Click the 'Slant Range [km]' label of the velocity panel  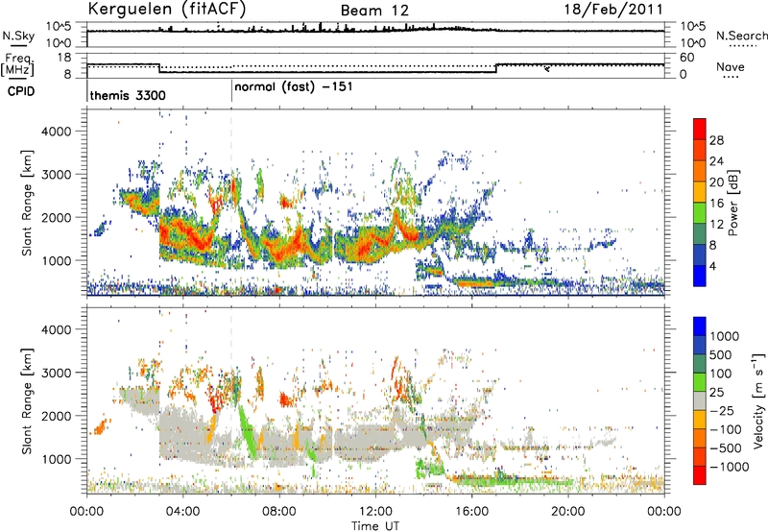28,400
